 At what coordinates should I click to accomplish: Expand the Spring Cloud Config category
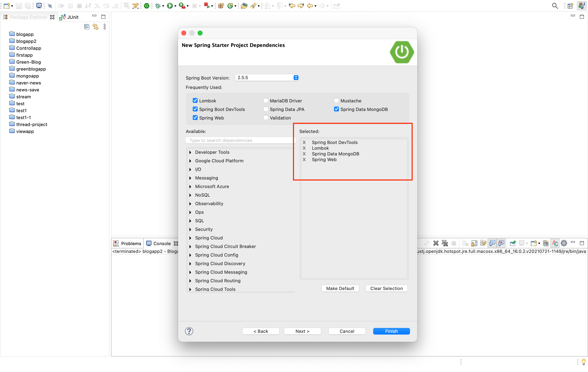[190, 255]
